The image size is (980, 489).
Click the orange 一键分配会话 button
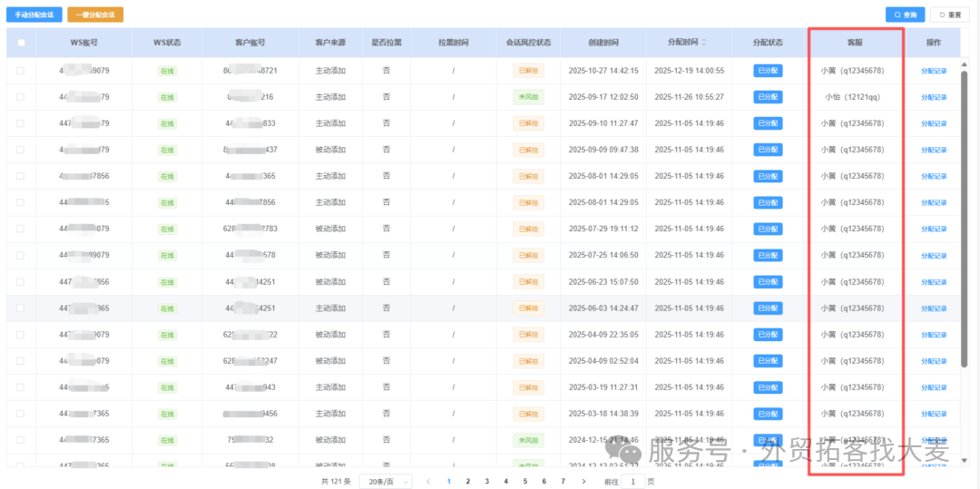pyautogui.click(x=95, y=15)
